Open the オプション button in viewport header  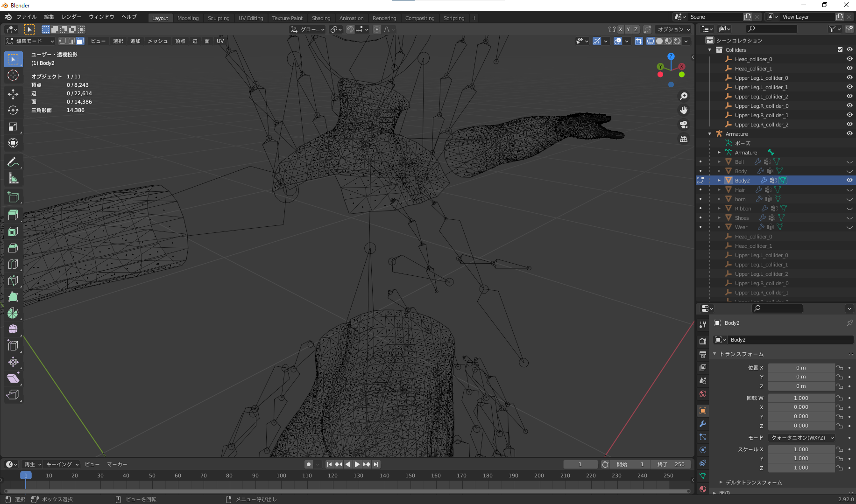(x=673, y=29)
